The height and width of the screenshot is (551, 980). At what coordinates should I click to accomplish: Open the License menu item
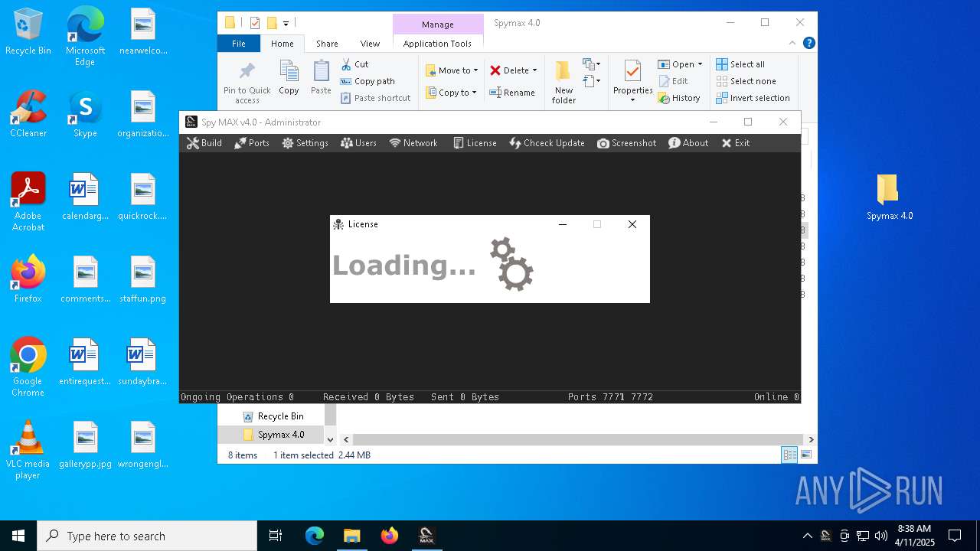coord(475,143)
